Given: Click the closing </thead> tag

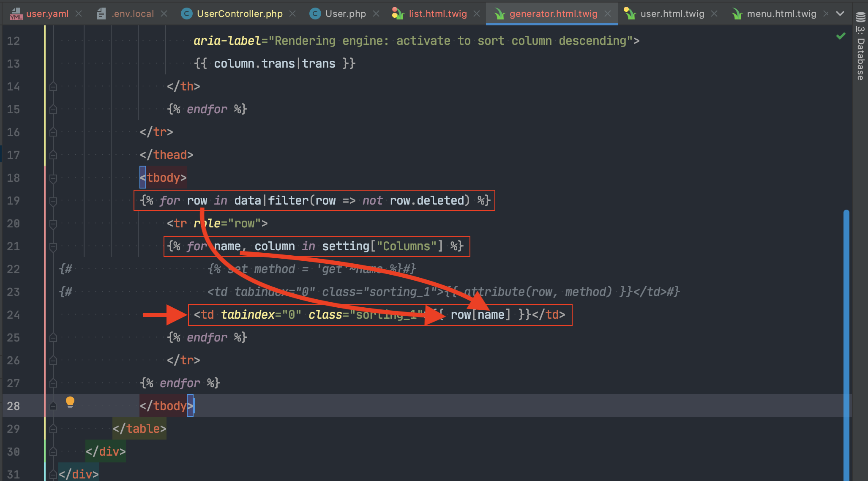Looking at the screenshot, I should click(167, 155).
